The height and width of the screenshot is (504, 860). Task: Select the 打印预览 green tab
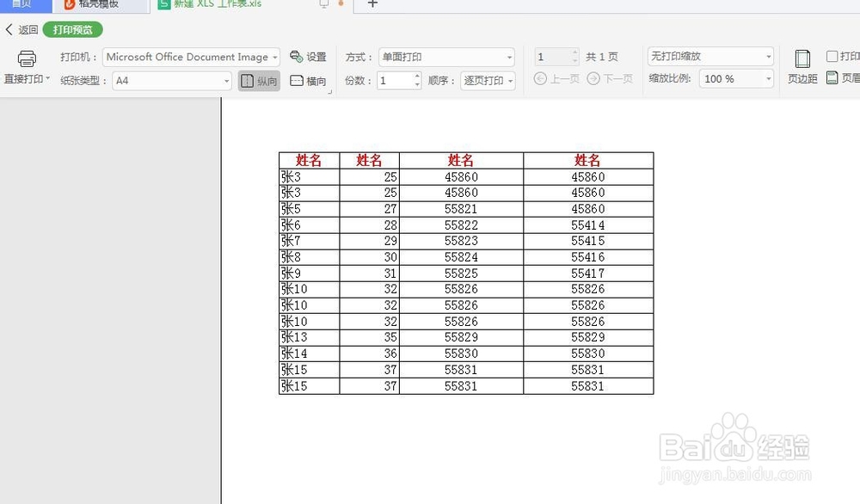72,29
